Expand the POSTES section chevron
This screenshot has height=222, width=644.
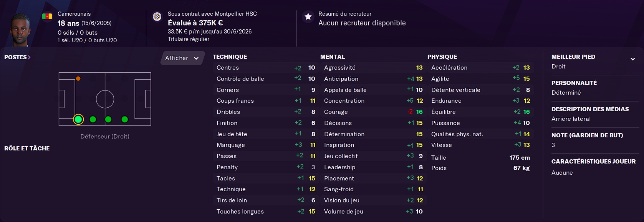point(29,57)
